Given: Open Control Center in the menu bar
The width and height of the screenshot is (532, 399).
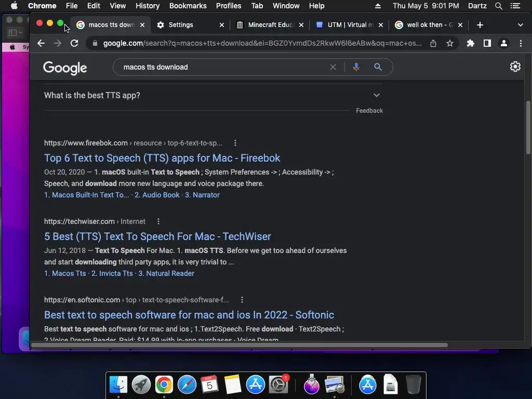Looking at the screenshot, I should tap(515, 6).
